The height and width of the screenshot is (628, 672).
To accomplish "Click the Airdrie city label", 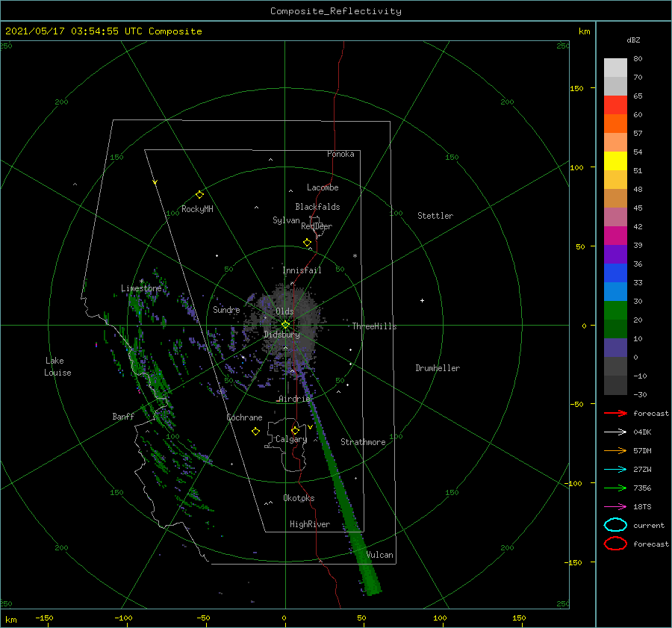I will click(x=294, y=399).
